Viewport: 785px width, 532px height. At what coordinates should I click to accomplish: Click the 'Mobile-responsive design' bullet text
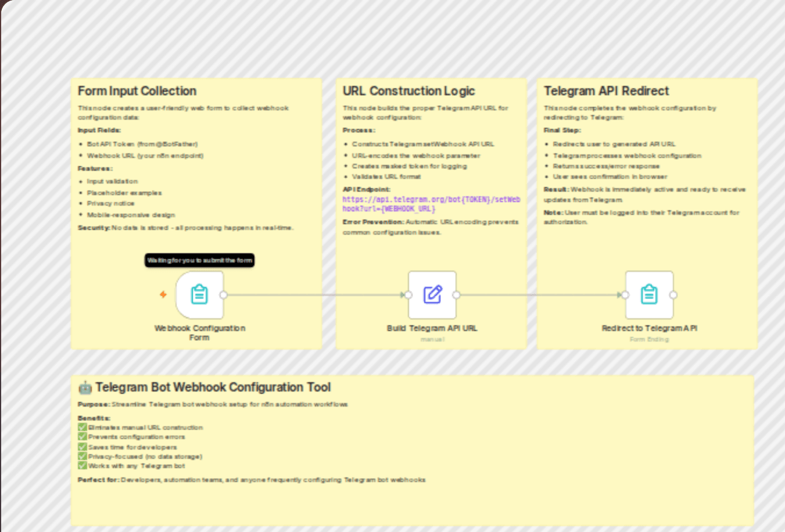[x=131, y=215]
